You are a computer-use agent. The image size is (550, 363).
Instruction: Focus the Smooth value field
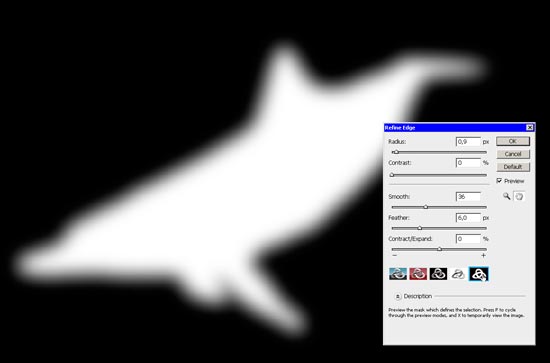pyautogui.click(x=468, y=196)
